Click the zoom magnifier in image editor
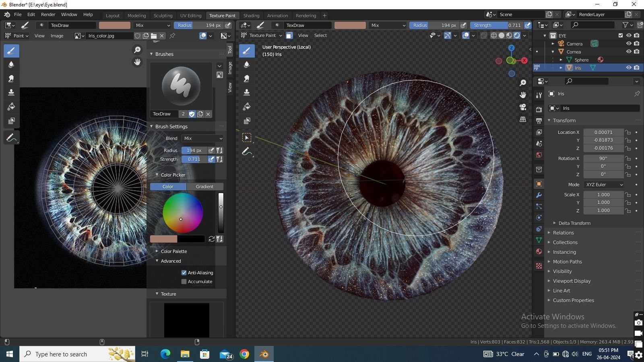The width and height of the screenshot is (644, 362). (137, 49)
